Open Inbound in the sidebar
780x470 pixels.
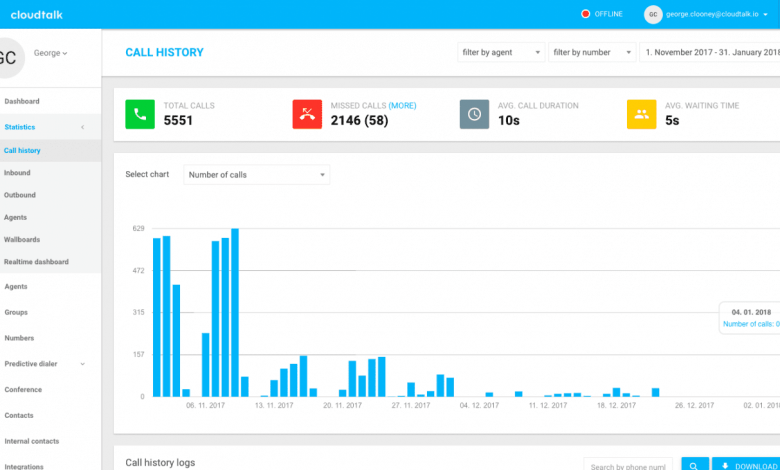tap(18, 173)
